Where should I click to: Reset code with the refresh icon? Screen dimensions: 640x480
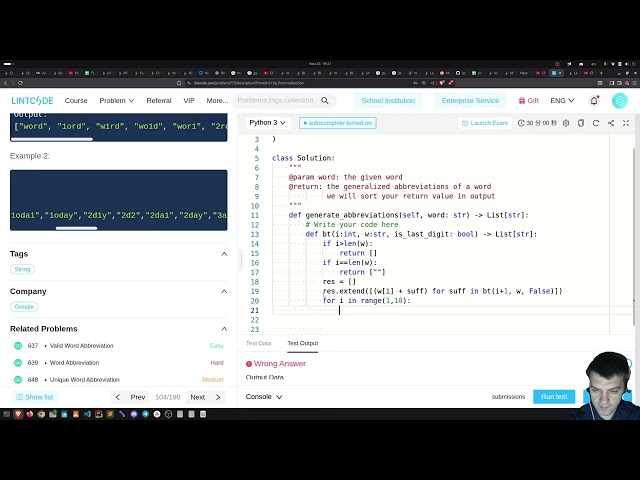(596, 123)
